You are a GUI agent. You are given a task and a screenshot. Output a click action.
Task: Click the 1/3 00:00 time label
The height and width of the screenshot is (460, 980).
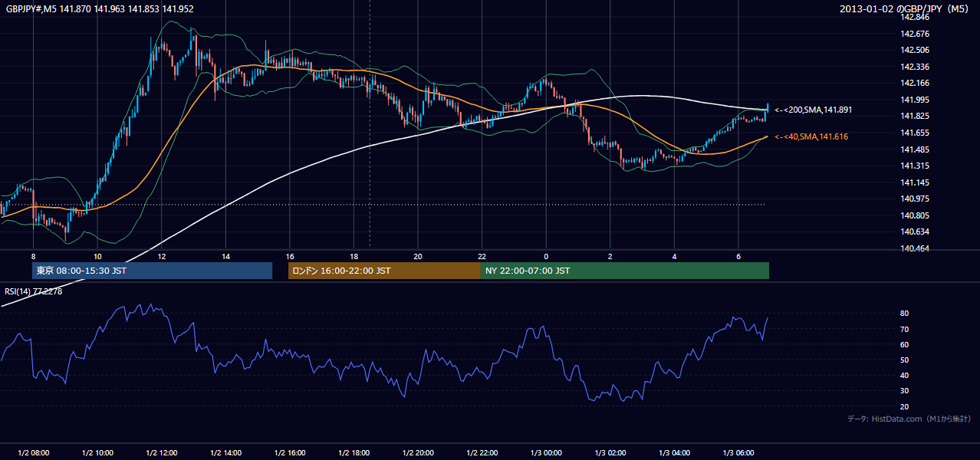[x=546, y=452]
